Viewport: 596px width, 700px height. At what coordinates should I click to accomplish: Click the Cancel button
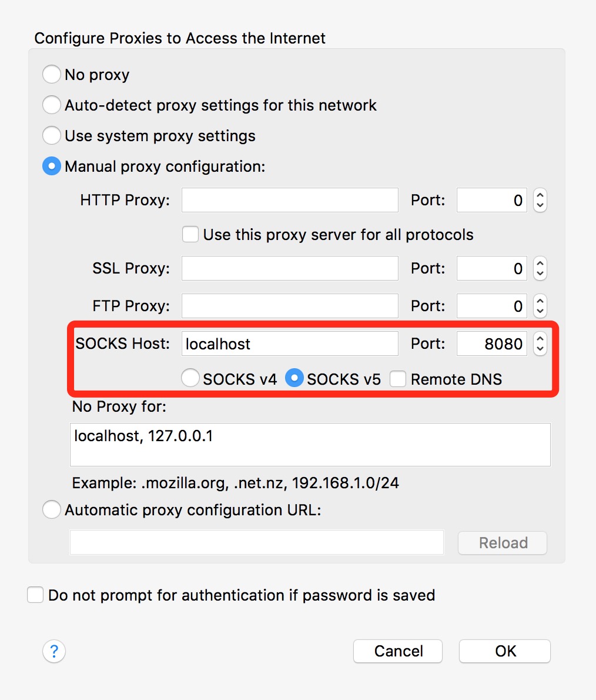(x=398, y=651)
